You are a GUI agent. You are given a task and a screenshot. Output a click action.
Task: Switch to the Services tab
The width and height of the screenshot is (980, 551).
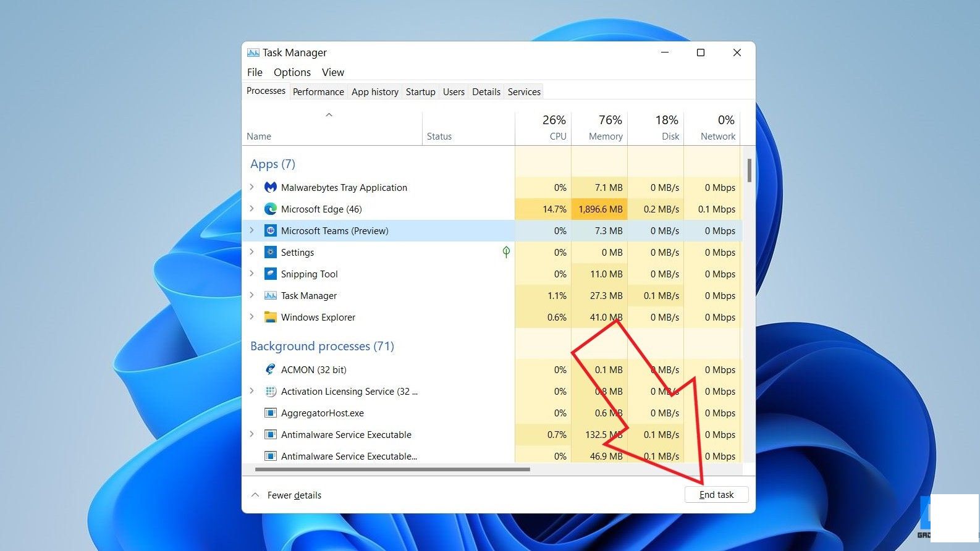tap(524, 91)
